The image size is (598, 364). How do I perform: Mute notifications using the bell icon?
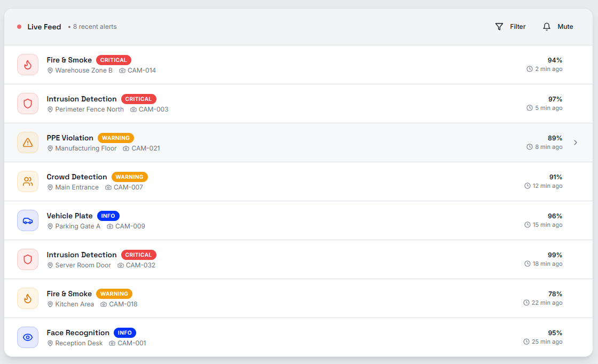point(546,26)
